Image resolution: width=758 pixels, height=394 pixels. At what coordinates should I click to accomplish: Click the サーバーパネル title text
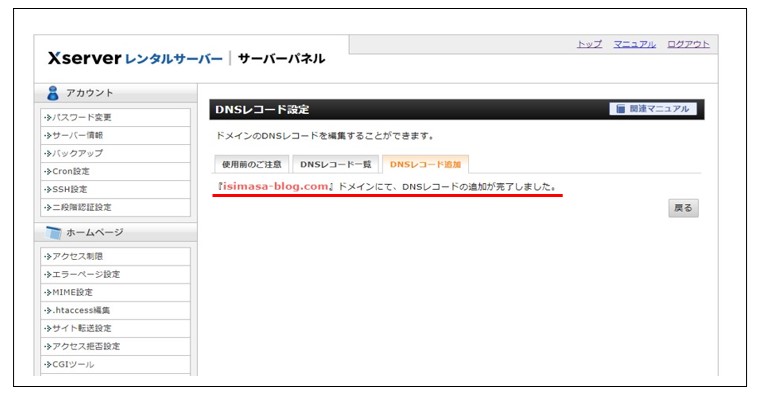pos(281,58)
